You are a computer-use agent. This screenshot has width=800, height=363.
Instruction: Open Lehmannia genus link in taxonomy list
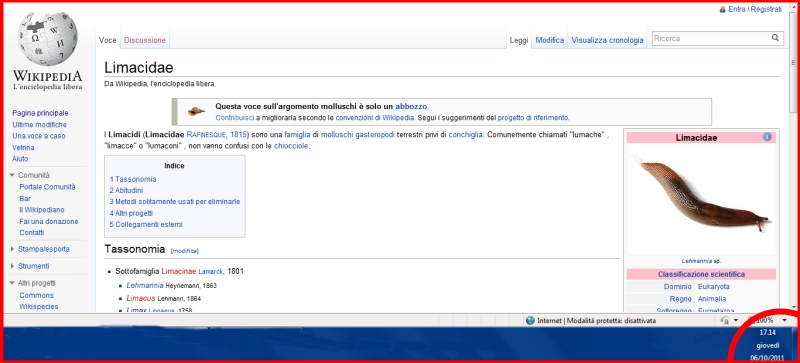pos(145,285)
